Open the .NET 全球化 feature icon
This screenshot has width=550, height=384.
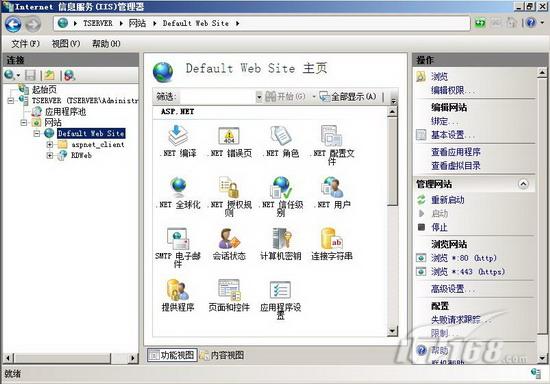[x=178, y=187]
